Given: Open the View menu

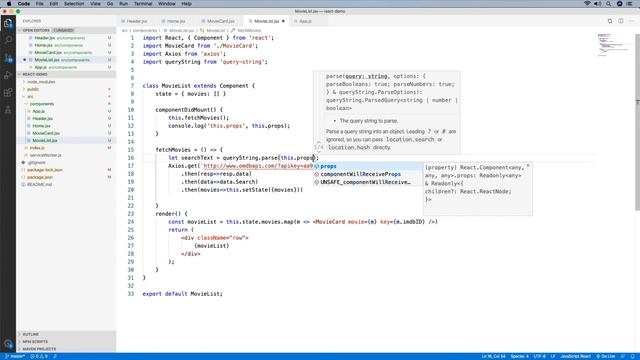Looking at the screenshot, I should coord(95,4).
